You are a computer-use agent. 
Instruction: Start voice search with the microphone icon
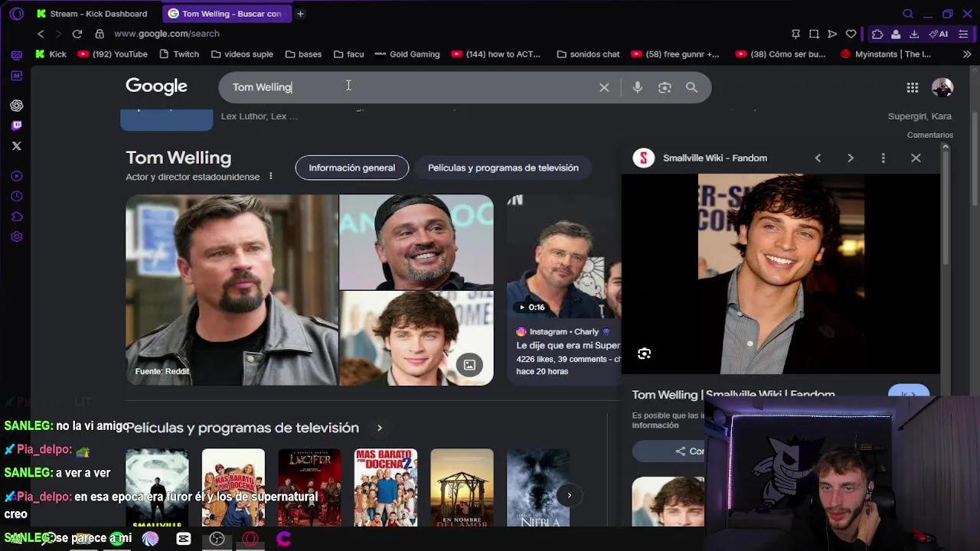637,87
